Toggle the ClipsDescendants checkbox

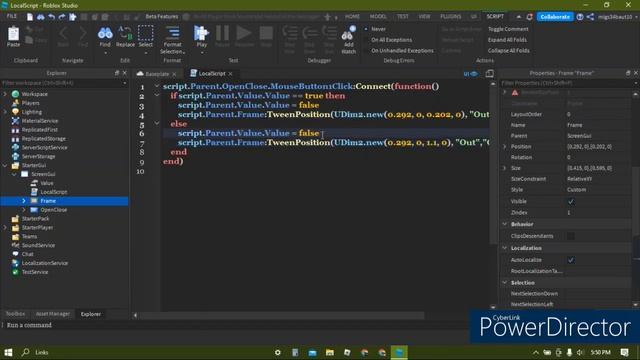571,236
